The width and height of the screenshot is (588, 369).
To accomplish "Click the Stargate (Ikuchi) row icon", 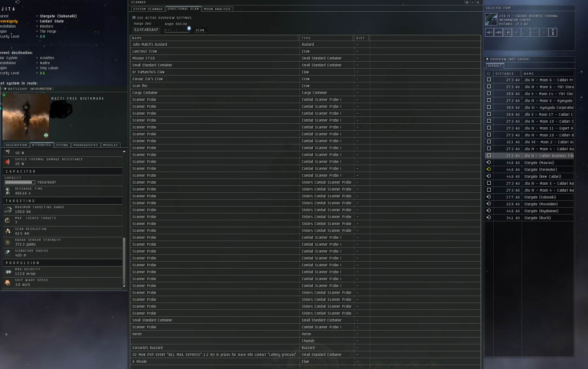I will click(x=489, y=218).
